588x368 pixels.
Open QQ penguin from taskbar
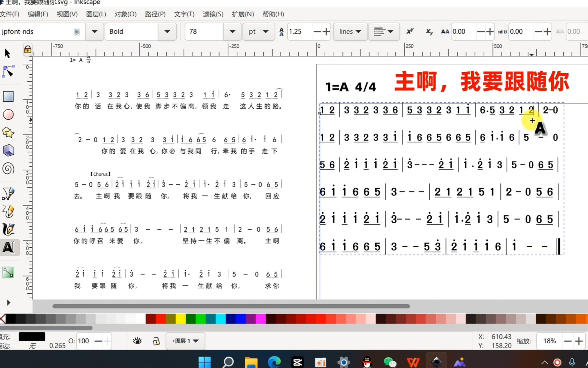pyautogui.click(x=367, y=362)
